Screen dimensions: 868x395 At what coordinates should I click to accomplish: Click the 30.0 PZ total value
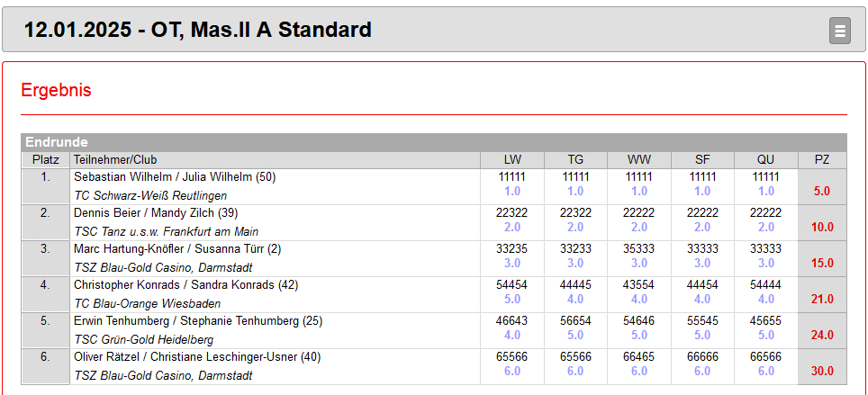pos(823,372)
